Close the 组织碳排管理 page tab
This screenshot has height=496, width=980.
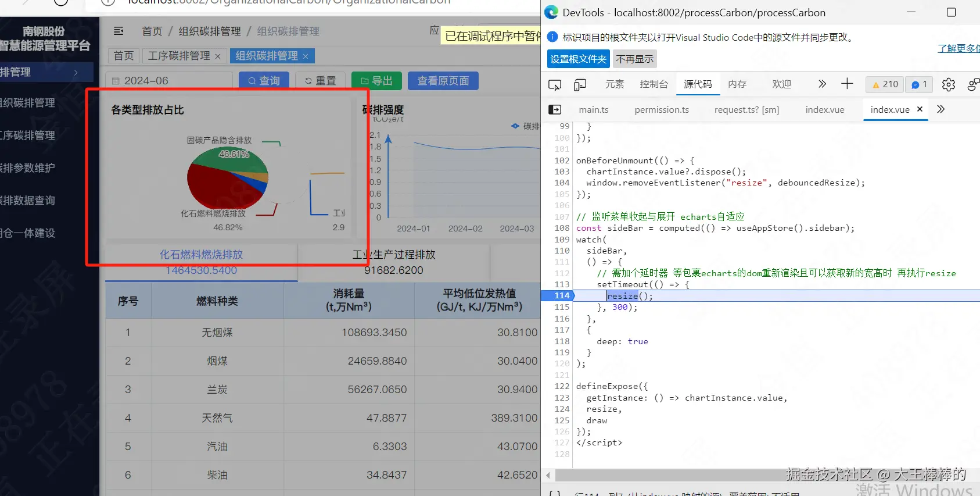(306, 56)
